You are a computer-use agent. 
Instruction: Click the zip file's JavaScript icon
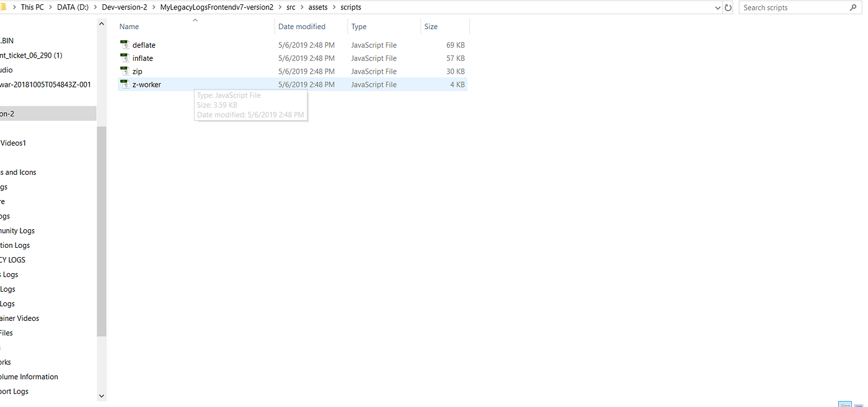(x=125, y=71)
